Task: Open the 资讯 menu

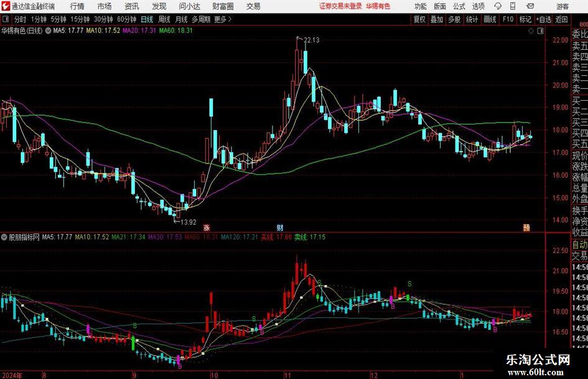Action: click(132, 6)
